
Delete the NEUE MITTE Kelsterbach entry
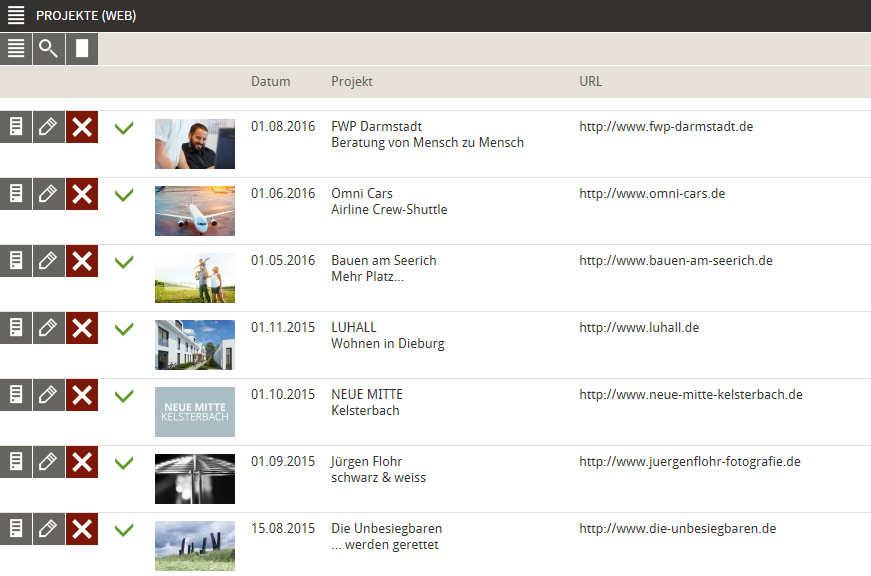click(82, 395)
